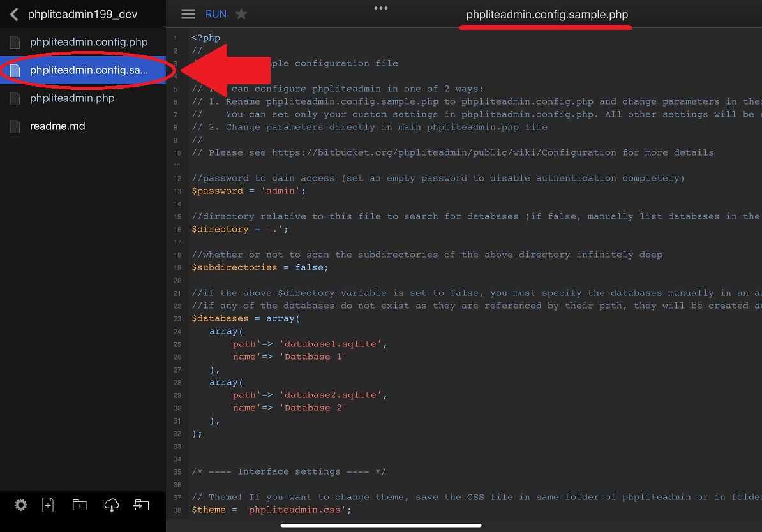
Task: Click the $theme = 'phpliteadmin.css' line
Action: click(x=271, y=510)
